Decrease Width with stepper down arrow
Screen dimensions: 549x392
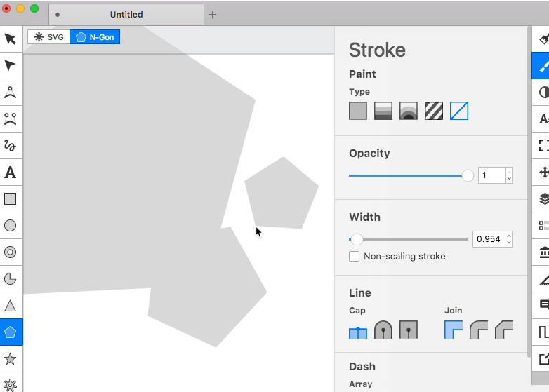point(509,243)
